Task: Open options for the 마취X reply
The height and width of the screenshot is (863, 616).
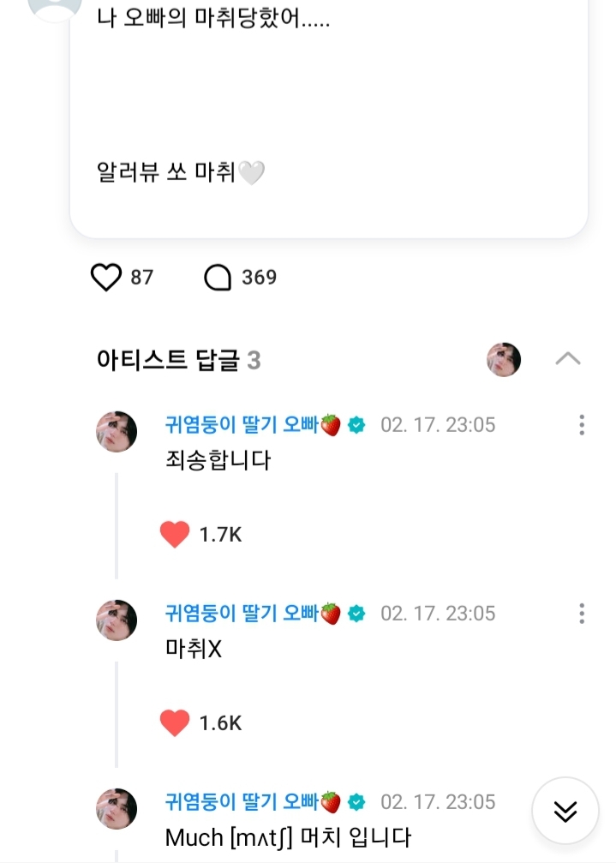Action: coord(582,614)
